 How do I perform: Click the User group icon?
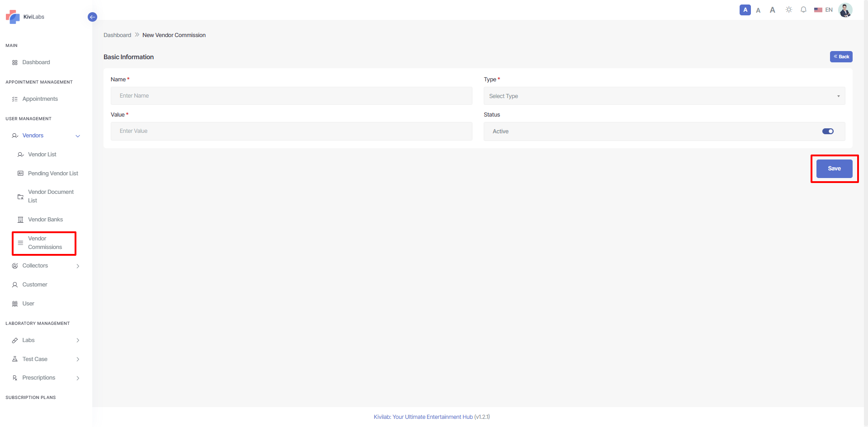coord(15,304)
